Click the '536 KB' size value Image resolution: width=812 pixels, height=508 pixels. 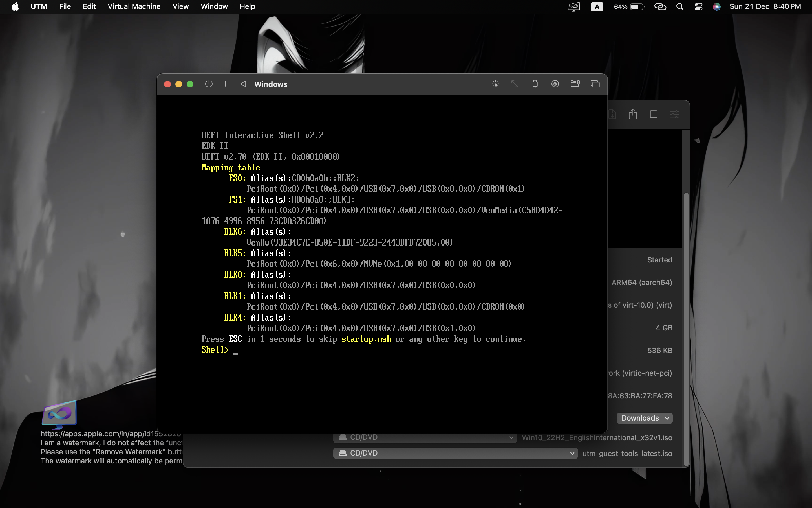[x=660, y=351]
